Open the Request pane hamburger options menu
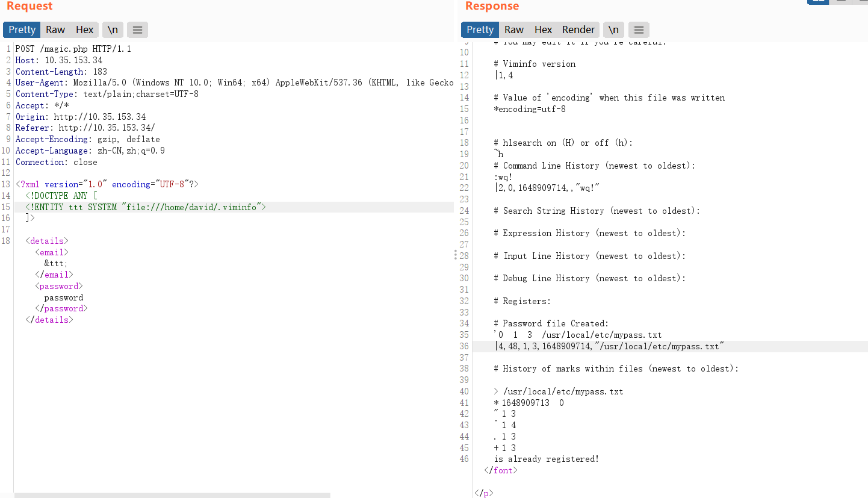Viewport: 868px width, 498px height. click(137, 30)
